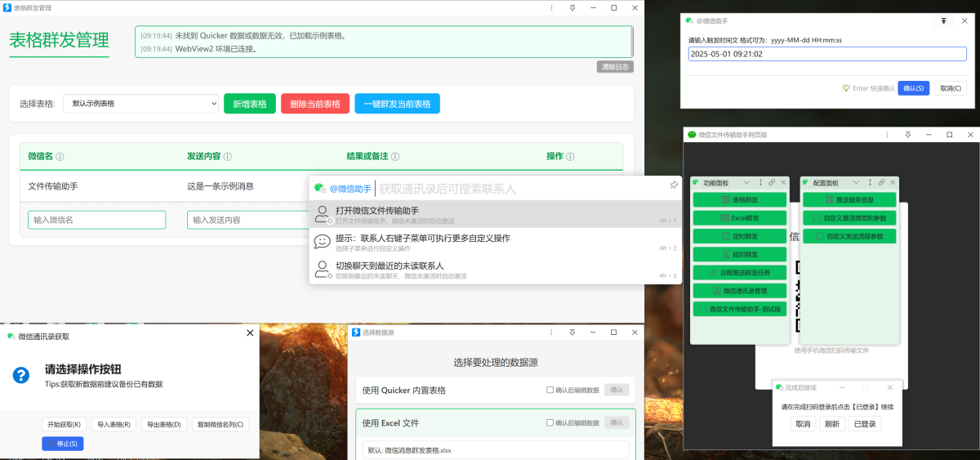Expand 功能面板 chevron dropdown
This screenshot has height=460, width=980.
click(747, 182)
